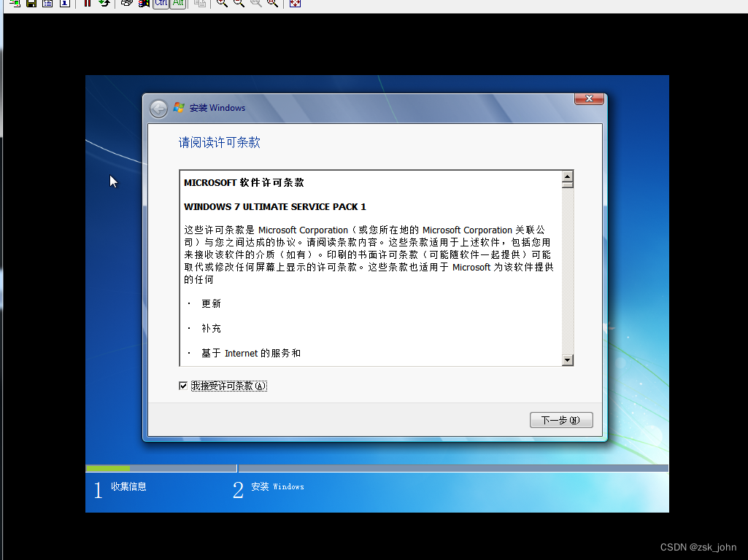Click the zoom in magnifier icon

click(222, 3)
